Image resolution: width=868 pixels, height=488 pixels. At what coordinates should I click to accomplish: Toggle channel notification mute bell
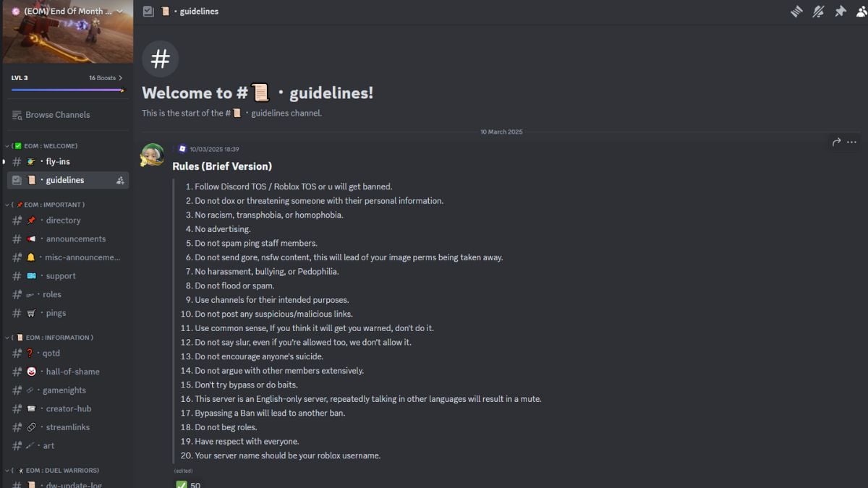pos(818,12)
